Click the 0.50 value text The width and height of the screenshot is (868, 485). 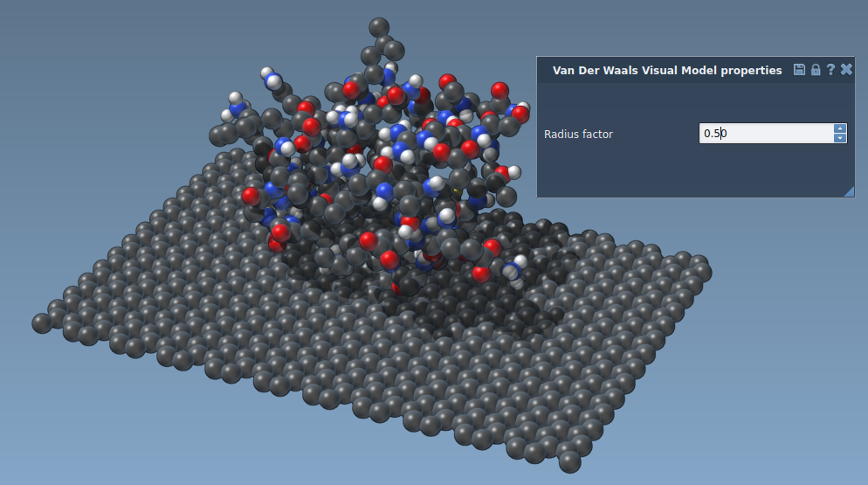(x=715, y=134)
